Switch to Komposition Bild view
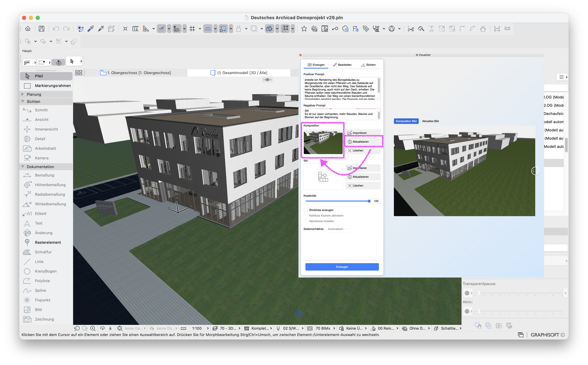Image resolution: width=588 pixels, height=365 pixels. coord(406,121)
